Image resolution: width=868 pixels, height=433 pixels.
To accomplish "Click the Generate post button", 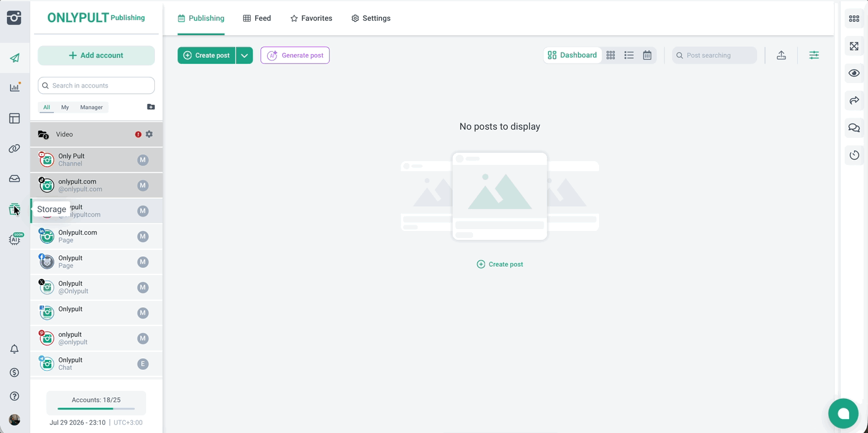I will (x=295, y=55).
